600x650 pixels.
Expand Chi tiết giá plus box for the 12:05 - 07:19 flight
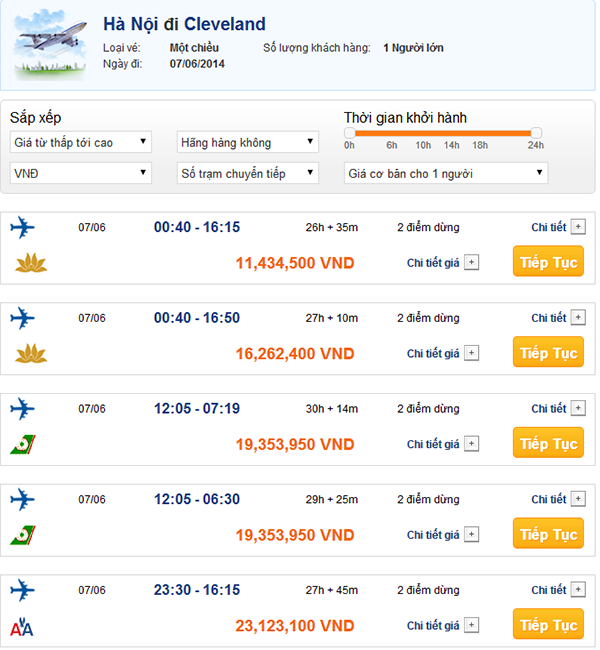(x=471, y=444)
